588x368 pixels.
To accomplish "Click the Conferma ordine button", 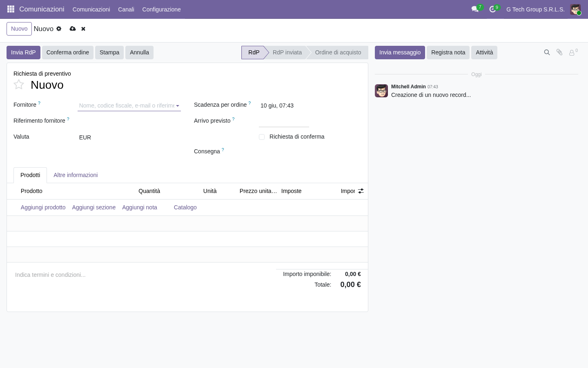I will [x=68, y=52].
